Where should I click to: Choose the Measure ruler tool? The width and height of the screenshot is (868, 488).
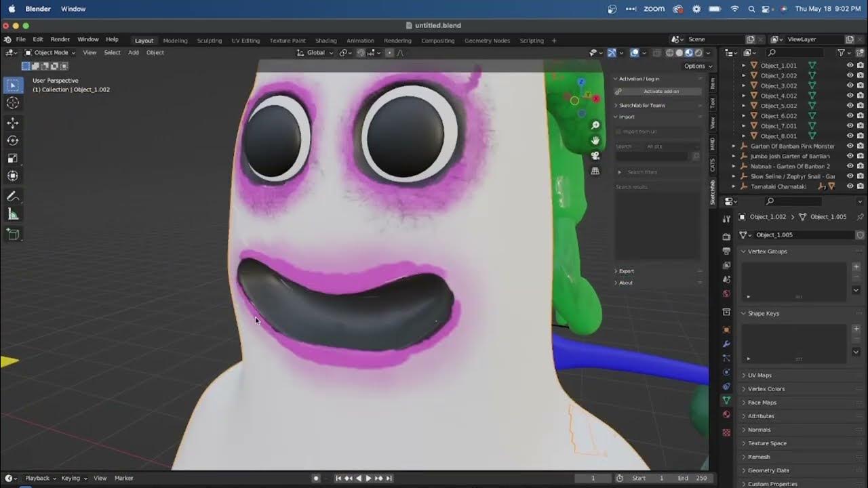pos(13,213)
